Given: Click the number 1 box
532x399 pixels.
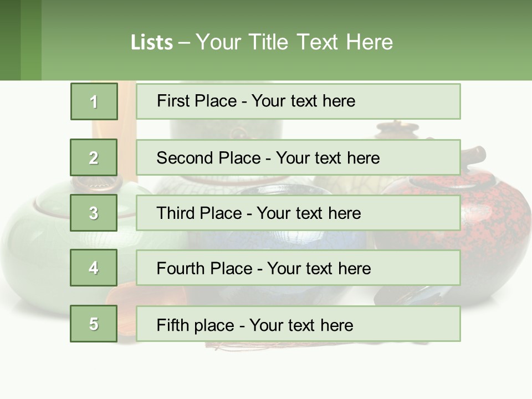Looking at the screenshot, I should [94, 101].
